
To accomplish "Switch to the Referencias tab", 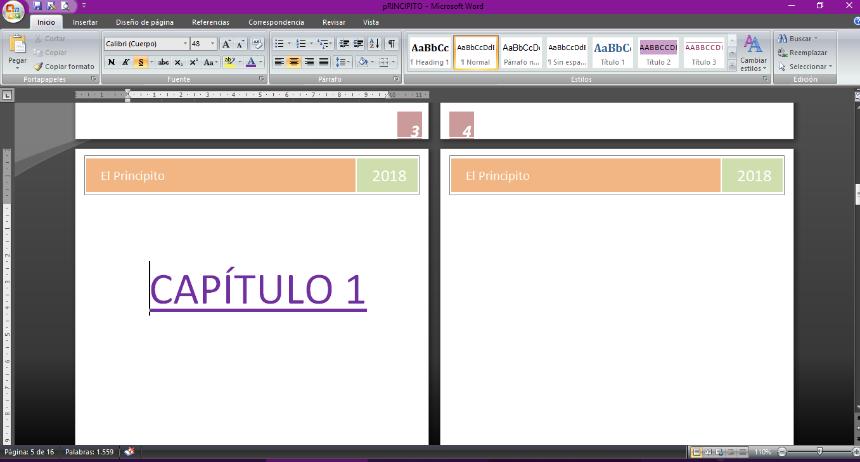I will (210, 22).
